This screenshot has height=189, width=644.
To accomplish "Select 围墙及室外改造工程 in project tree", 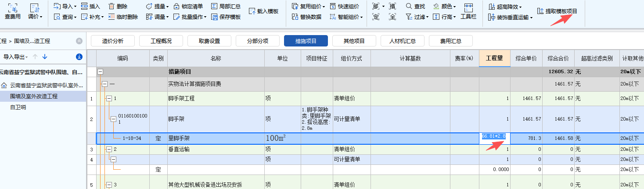I will click(x=43, y=96).
